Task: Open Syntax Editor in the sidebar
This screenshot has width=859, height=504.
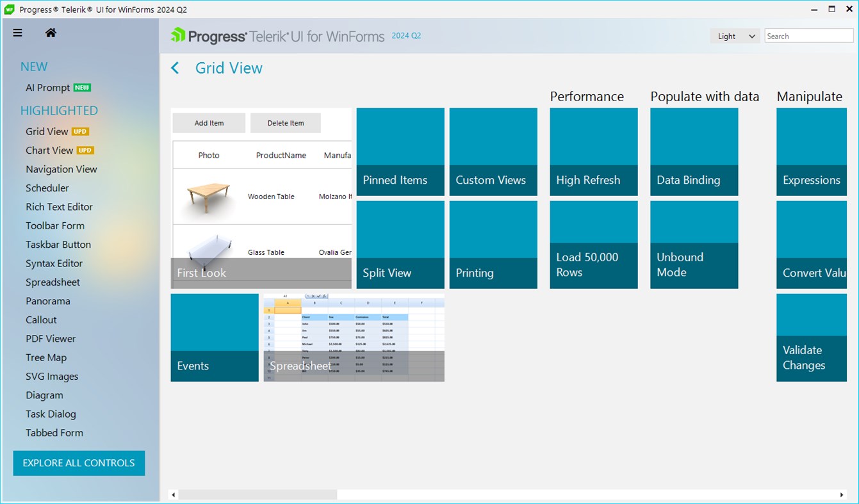Action: (54, 263)
